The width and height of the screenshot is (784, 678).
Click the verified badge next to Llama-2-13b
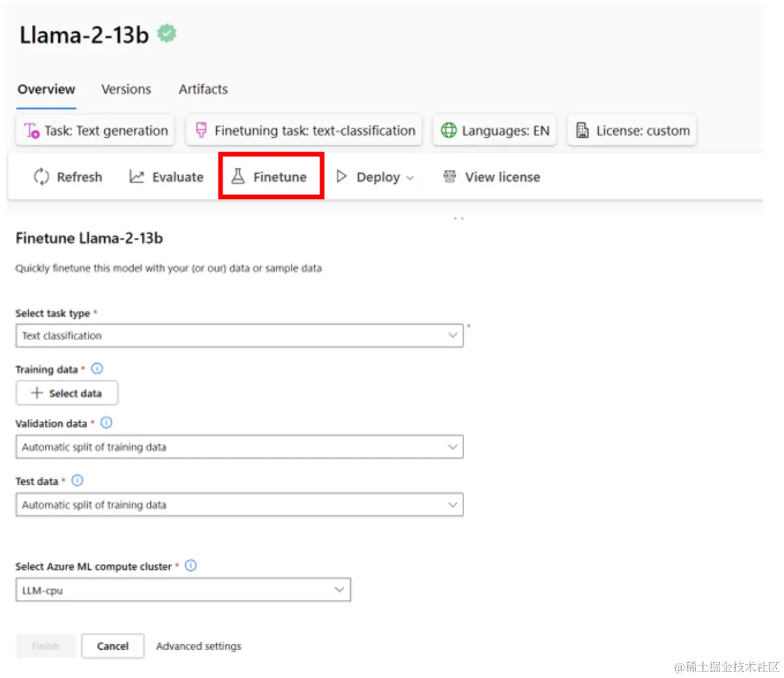pos(167,34)
